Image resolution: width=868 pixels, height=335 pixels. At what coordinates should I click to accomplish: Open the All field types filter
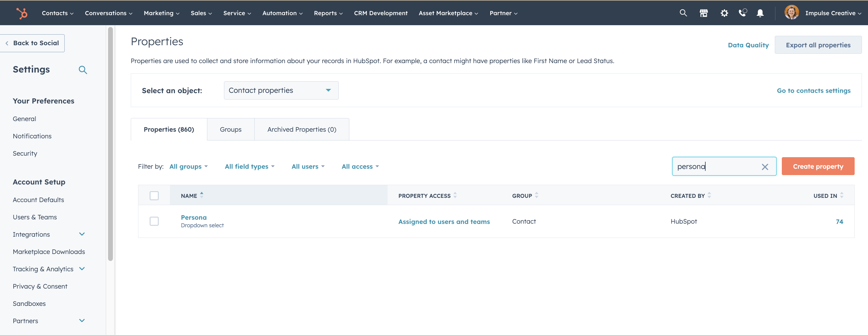pos(249,167)
